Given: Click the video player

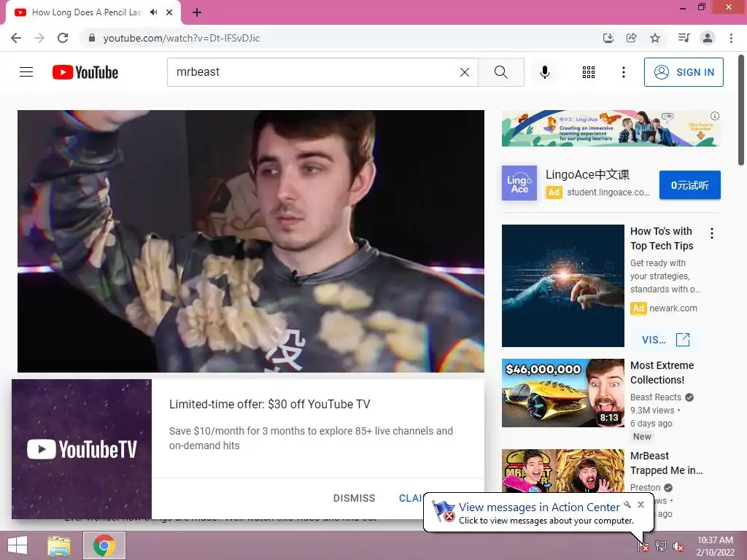Looking at the screenshot, I should tap(251, 241).
